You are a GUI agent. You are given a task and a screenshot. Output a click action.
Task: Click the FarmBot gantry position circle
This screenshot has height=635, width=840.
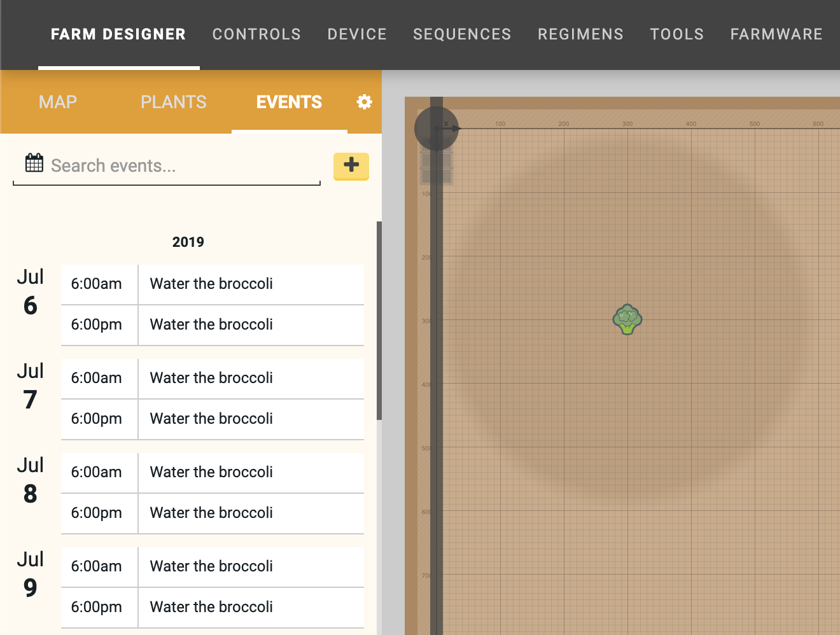pos(437,129)
